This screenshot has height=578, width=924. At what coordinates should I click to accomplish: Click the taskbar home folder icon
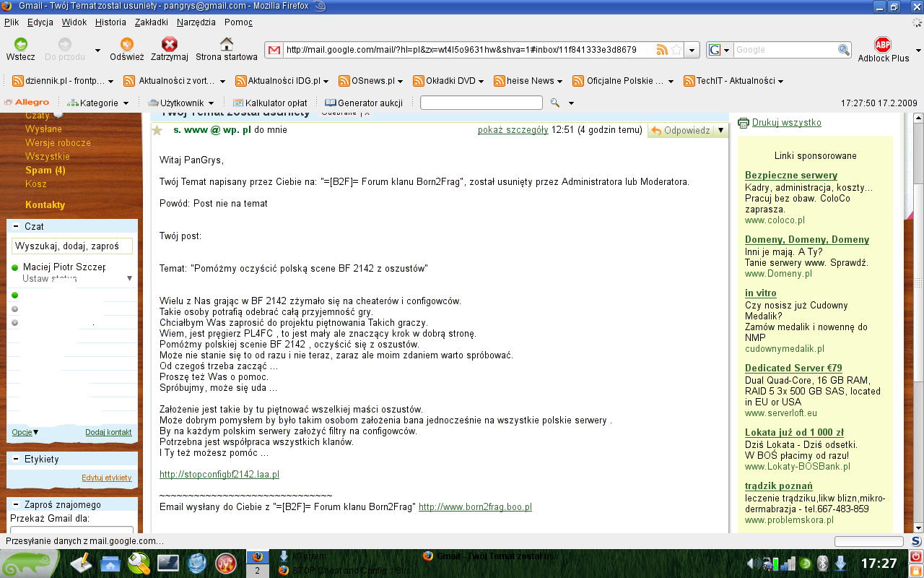point(110,564)
